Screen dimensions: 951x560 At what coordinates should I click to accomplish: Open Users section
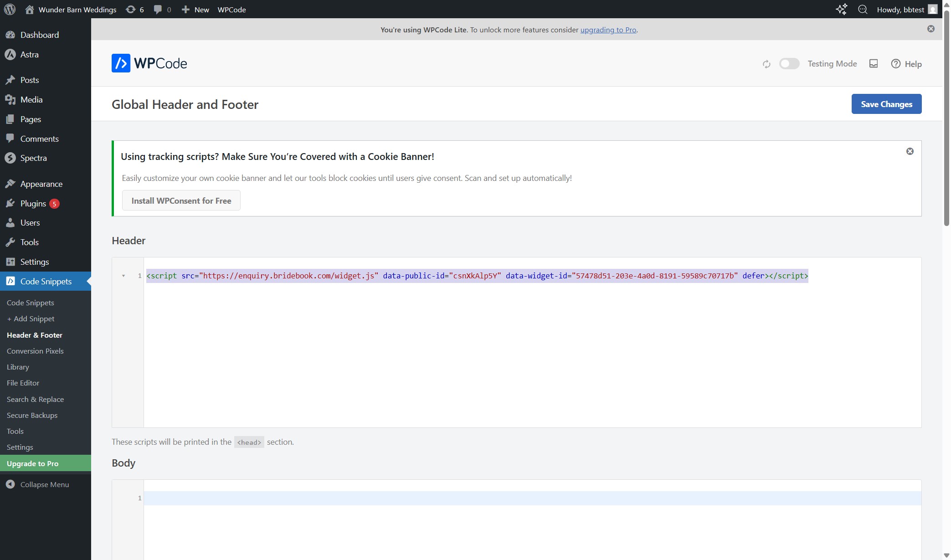(x=46, y=222)
